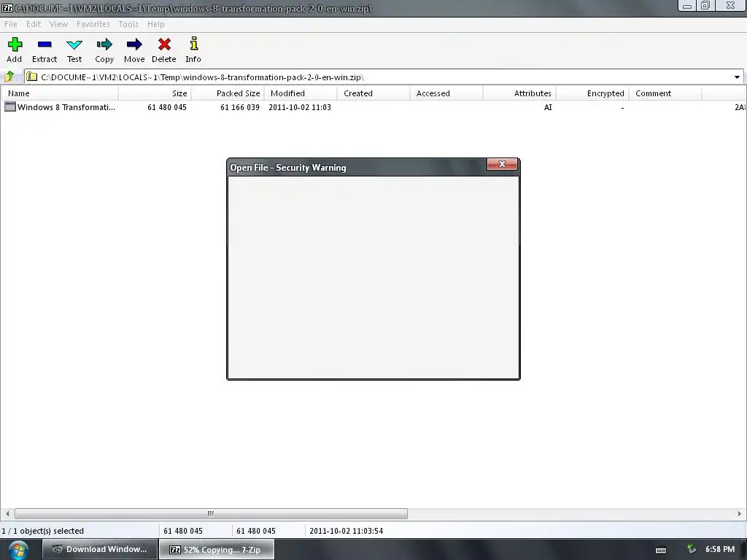Choose the Move toolbar icon
Screen dimensions: 747x560
pyautogui.click(x=134, y=44)
